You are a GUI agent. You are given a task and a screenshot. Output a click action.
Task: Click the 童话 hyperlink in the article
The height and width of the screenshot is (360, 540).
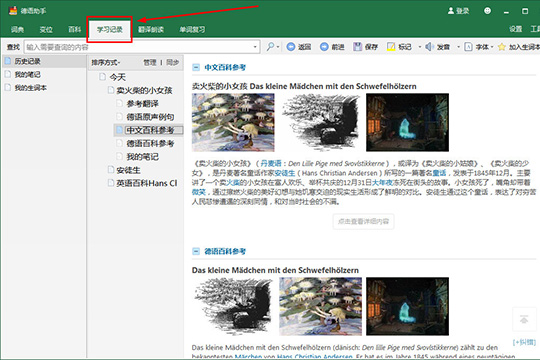click(439, 173)
